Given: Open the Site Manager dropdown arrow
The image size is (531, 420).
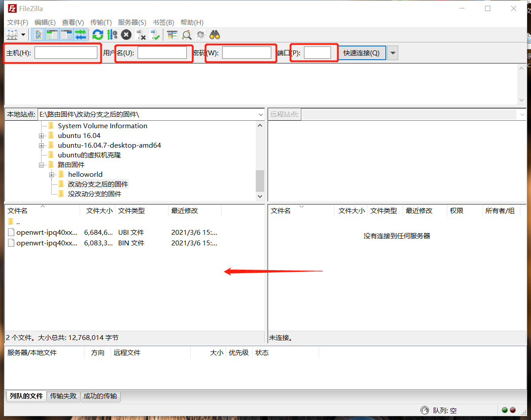Looking at the screenshot, I should 23,34.
